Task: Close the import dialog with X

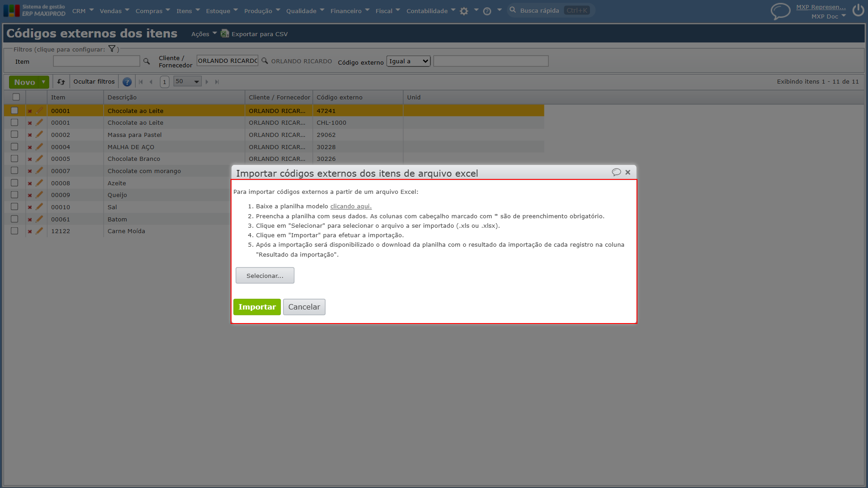Action: tap(628, 172)
